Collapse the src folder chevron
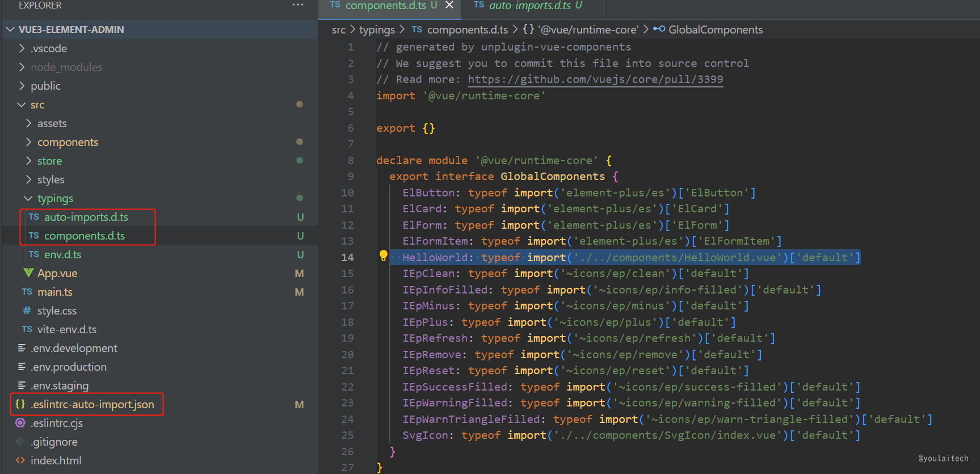The image size is (980, 474). (22, 104)
